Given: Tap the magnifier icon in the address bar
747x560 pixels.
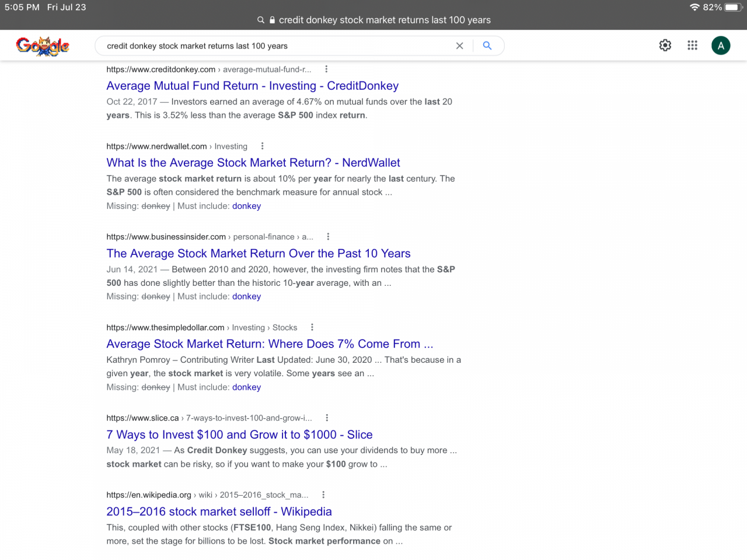Looking at the screenshot, I should pyautogui.click(x=261, y=20).
